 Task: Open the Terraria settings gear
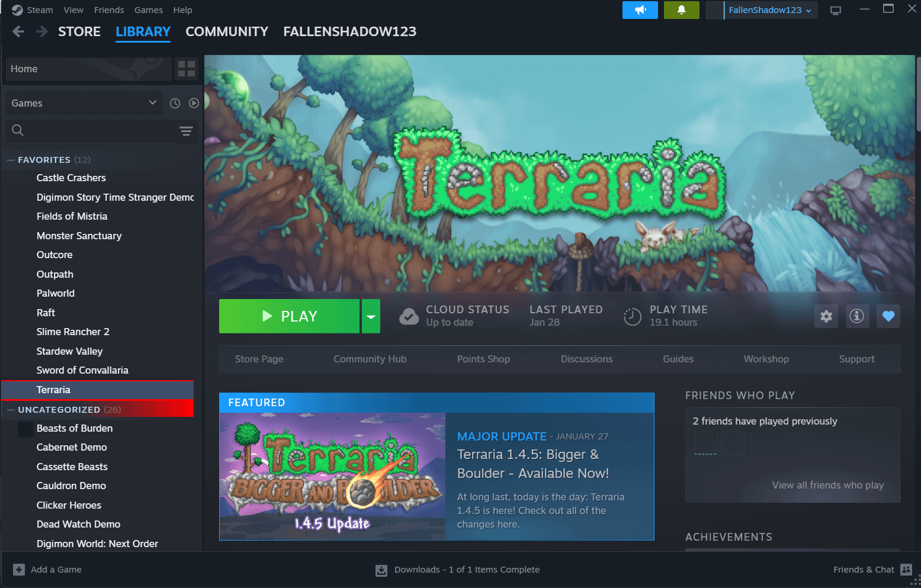[x=826, y=316]
